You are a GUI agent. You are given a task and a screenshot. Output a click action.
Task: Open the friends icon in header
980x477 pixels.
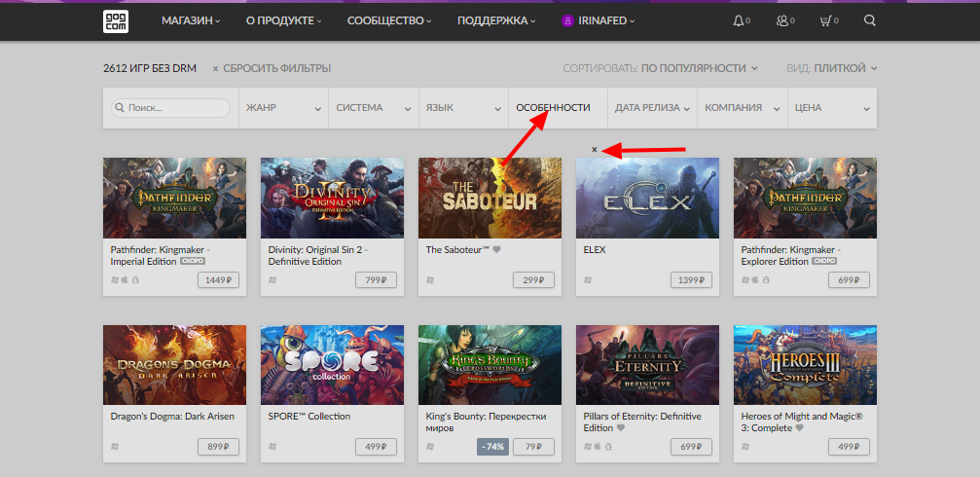coord(781,20)
